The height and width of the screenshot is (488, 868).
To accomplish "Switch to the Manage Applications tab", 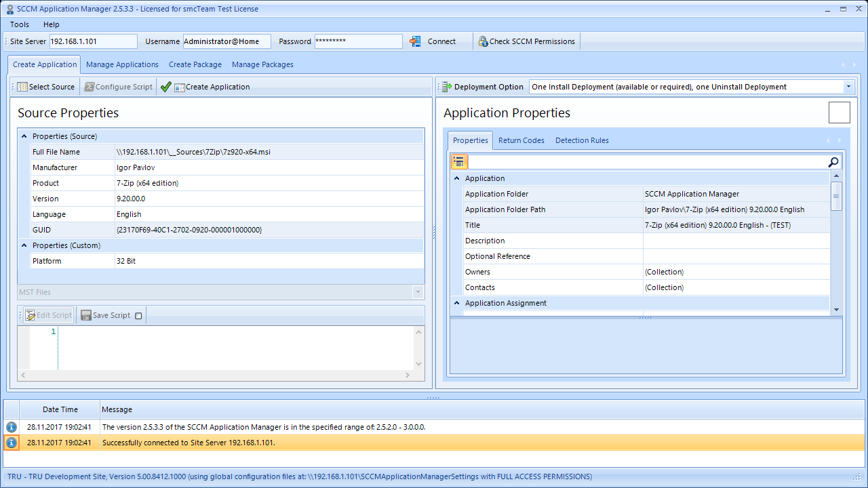I will click(x=122, y=64).
